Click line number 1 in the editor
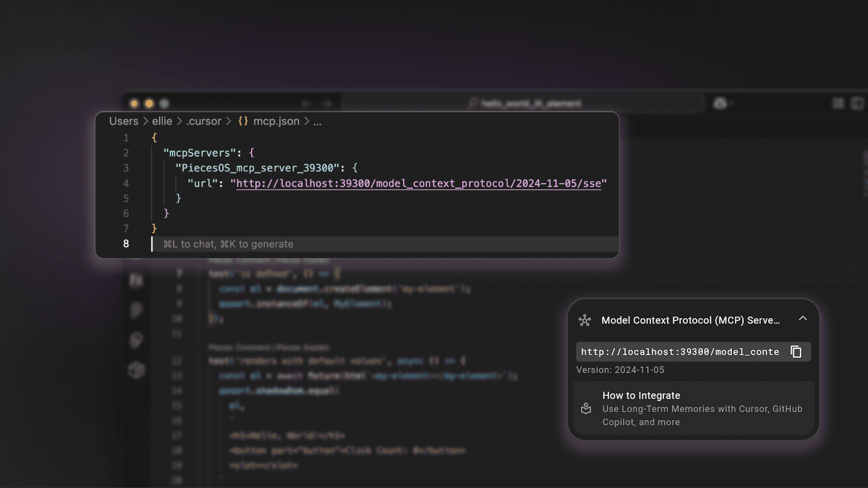This screenshot has height=488, width=868. pyautogui.click(x=126, y=138)
